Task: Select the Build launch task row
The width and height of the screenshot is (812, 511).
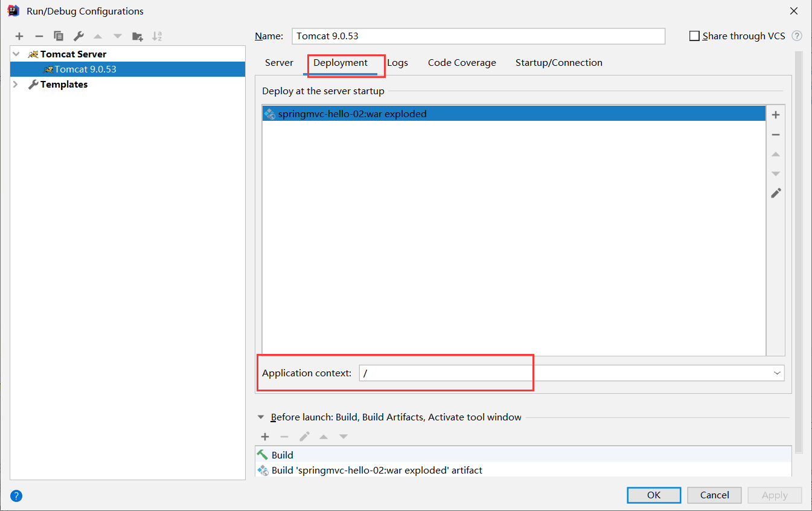Action: coord(523,455)
